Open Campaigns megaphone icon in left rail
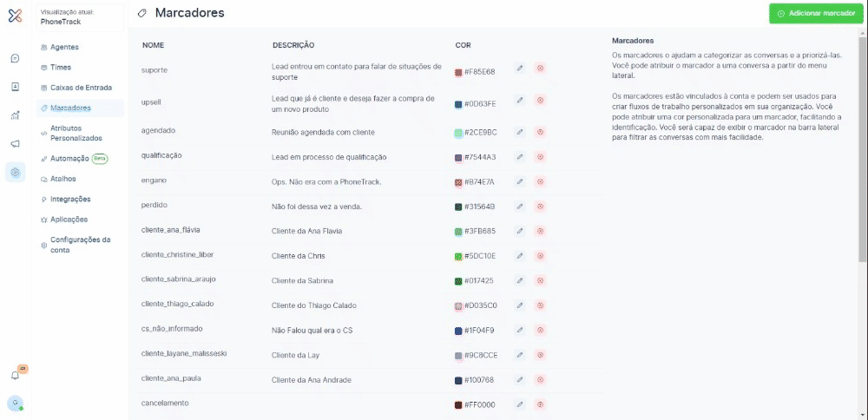This screenshot has height=420, width=868. (x=15, y=144)
